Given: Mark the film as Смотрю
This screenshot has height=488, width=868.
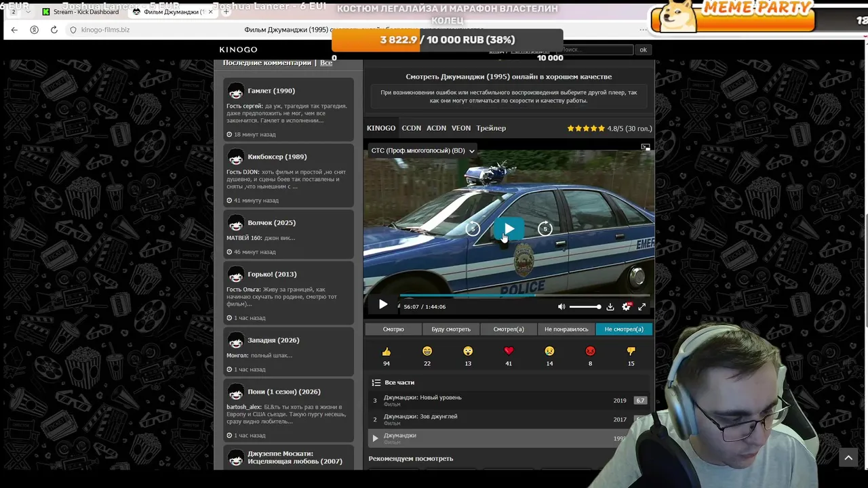Looking at the screenshot, I should tap(393, 329).
